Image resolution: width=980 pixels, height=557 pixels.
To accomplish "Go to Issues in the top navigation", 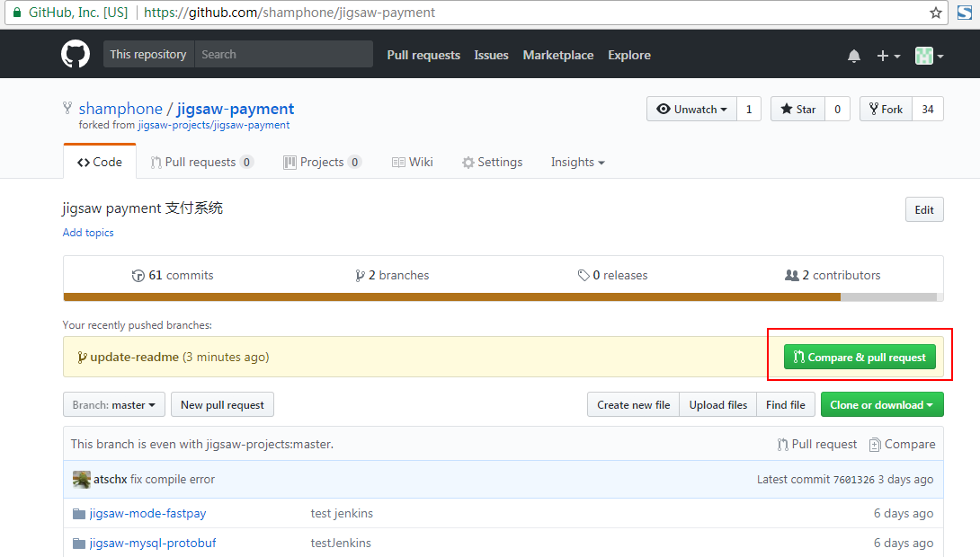I will tap(491, 55).
